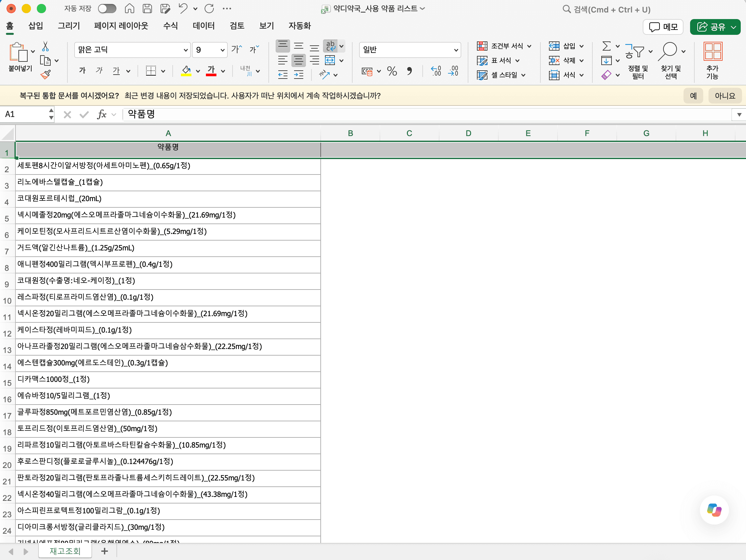This screenshot has height=560, width=746.
Task: Open the 일반 number format dropdown
Action: pos(456,50)
